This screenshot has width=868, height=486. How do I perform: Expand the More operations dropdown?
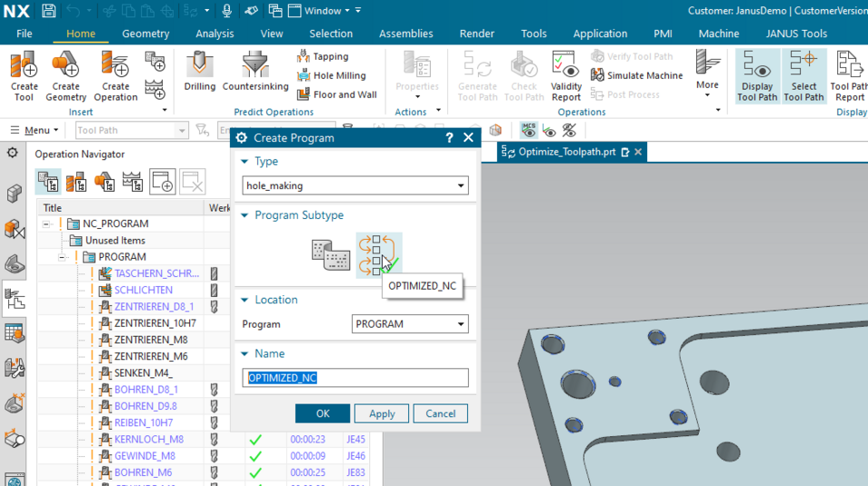[707, 74]
